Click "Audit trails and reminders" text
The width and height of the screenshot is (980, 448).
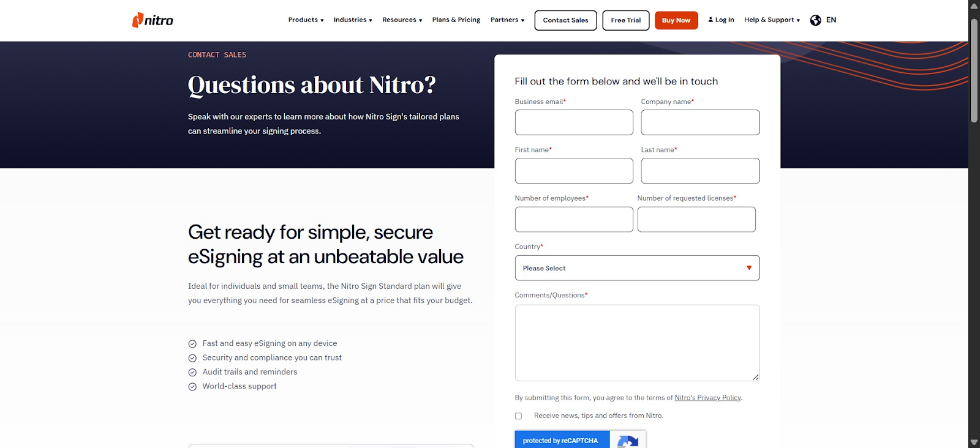(250, 371)
